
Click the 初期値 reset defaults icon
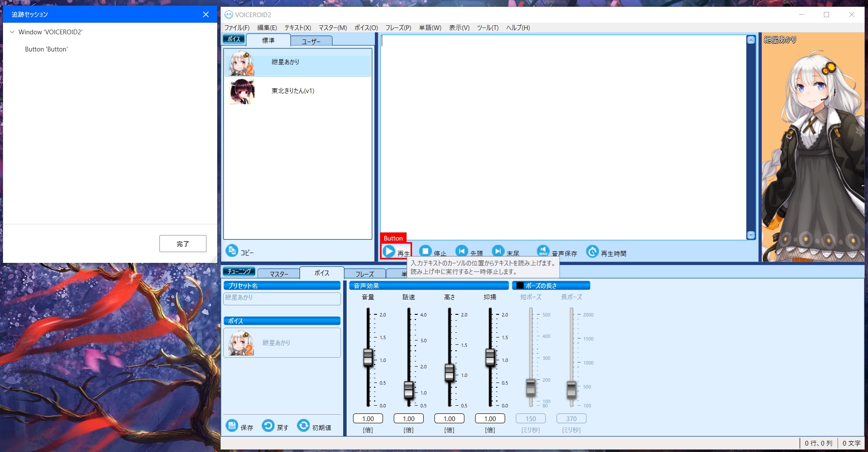coord(303,425)
